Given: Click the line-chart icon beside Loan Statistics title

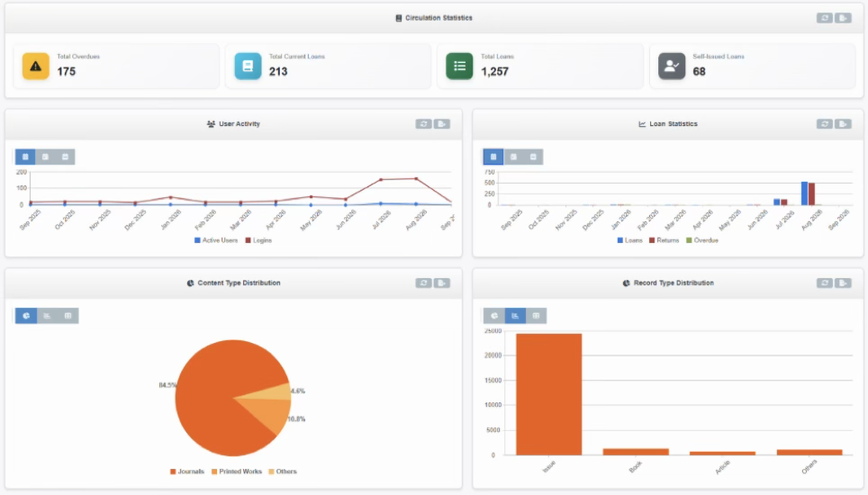Looking at the screenshot, I should tap(642, 124).
